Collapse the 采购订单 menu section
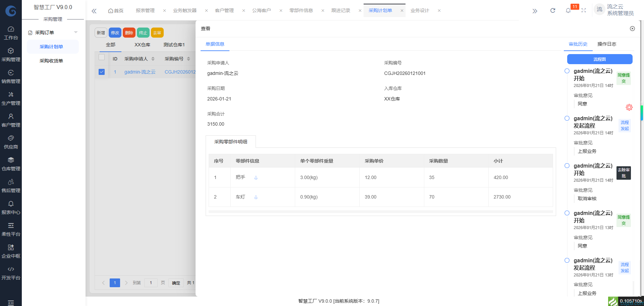This screenshot has width=644, height=306. click(x=76, y=32)
